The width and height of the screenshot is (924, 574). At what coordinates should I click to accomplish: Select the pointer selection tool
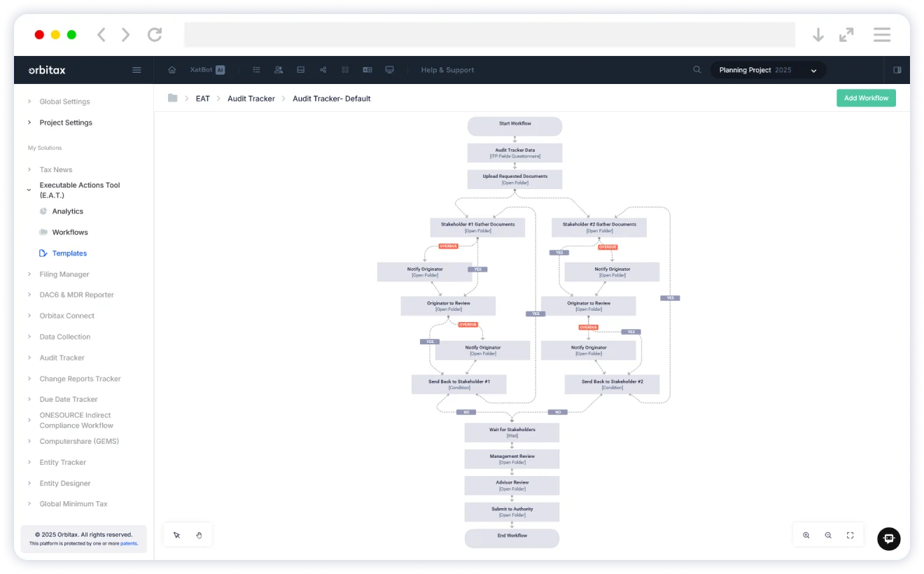176,535
